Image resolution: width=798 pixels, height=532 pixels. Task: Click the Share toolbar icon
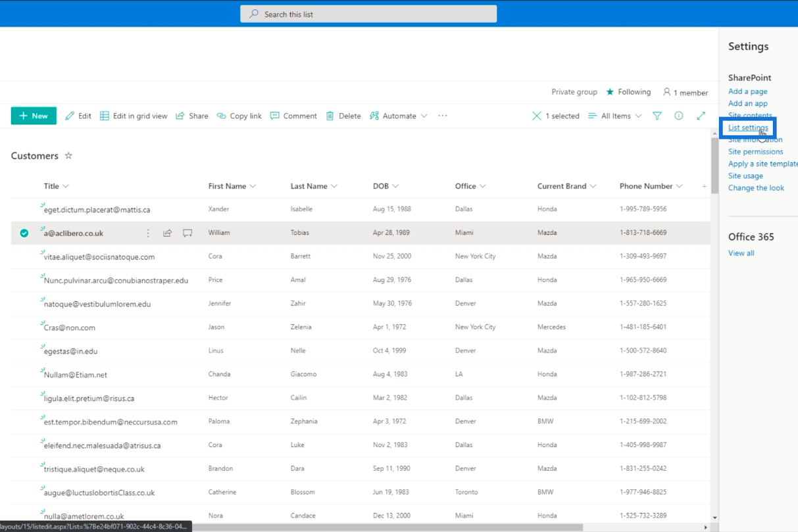point(180,116)
